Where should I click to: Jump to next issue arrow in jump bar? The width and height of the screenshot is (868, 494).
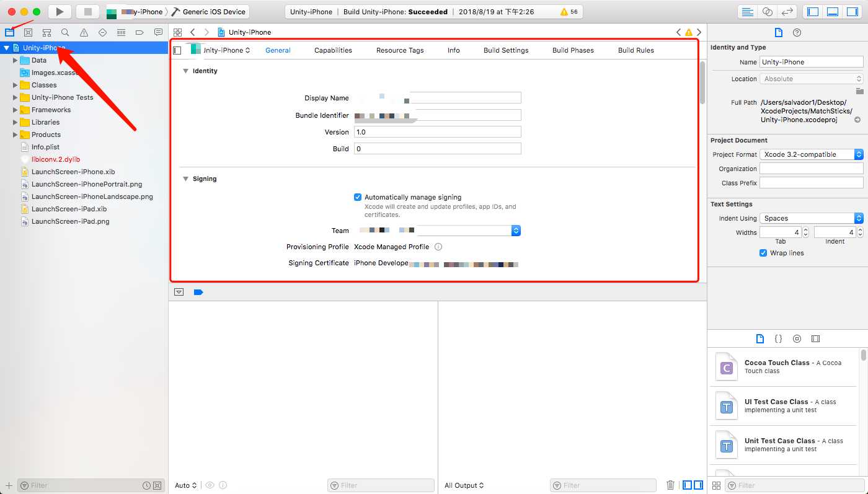(x=699, y=32)
